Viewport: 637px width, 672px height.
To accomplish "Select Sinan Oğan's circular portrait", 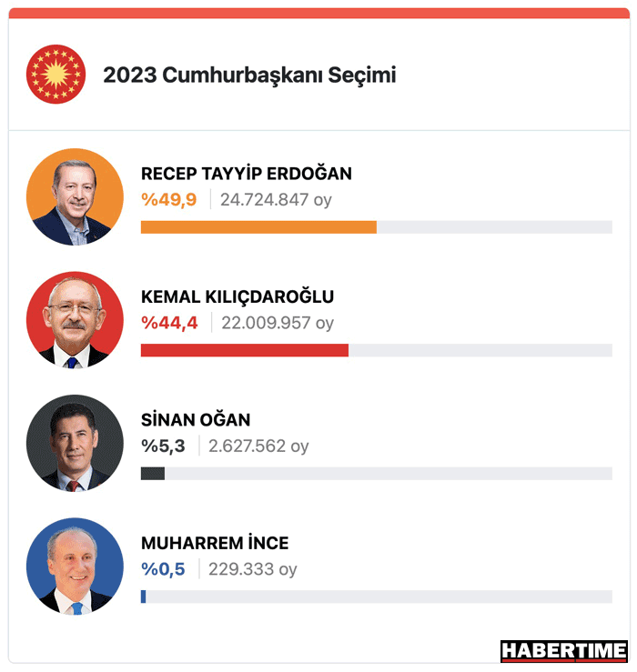I will (75, 443).
